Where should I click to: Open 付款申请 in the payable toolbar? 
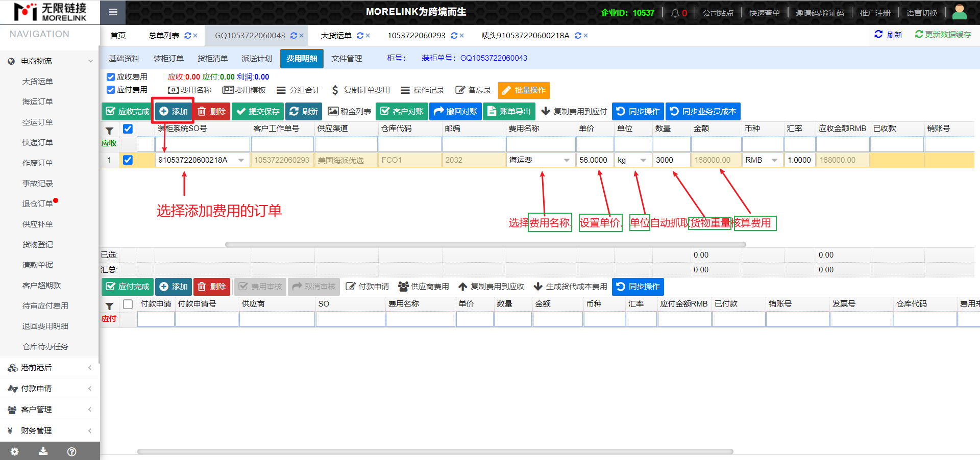[x=367, y=287]
